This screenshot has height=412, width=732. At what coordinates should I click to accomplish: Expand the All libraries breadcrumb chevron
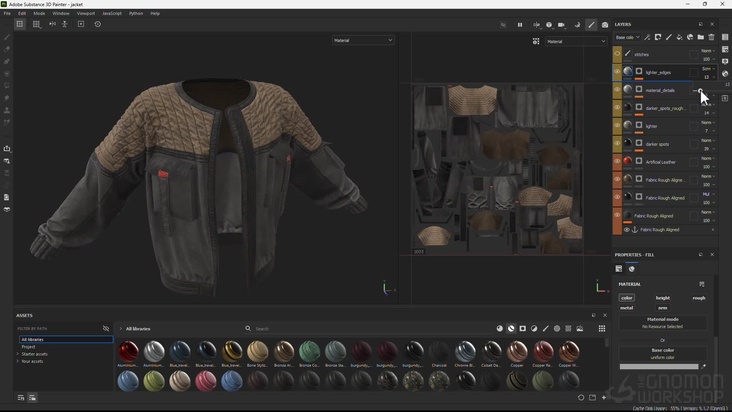pyautogui.click(x=120, y=328)
